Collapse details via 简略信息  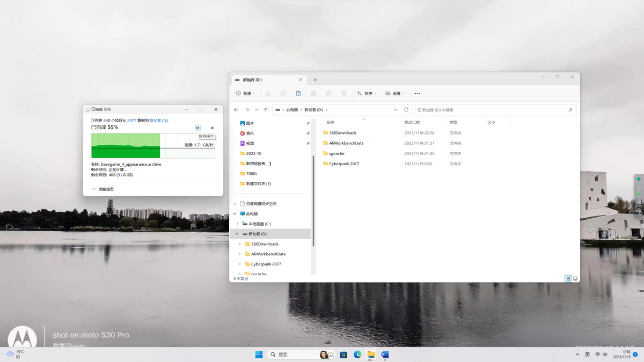103,189
